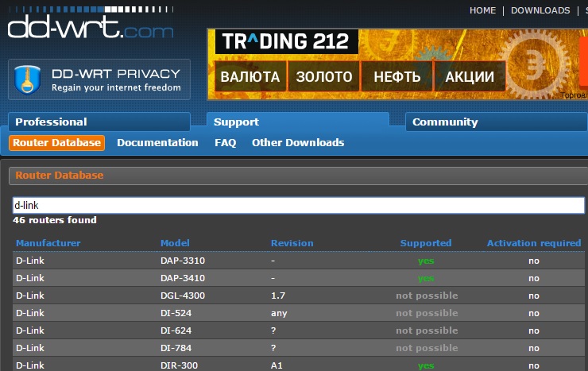Sort by the Model column header
The image size is (588, 371).
click(x=175, y=243)
